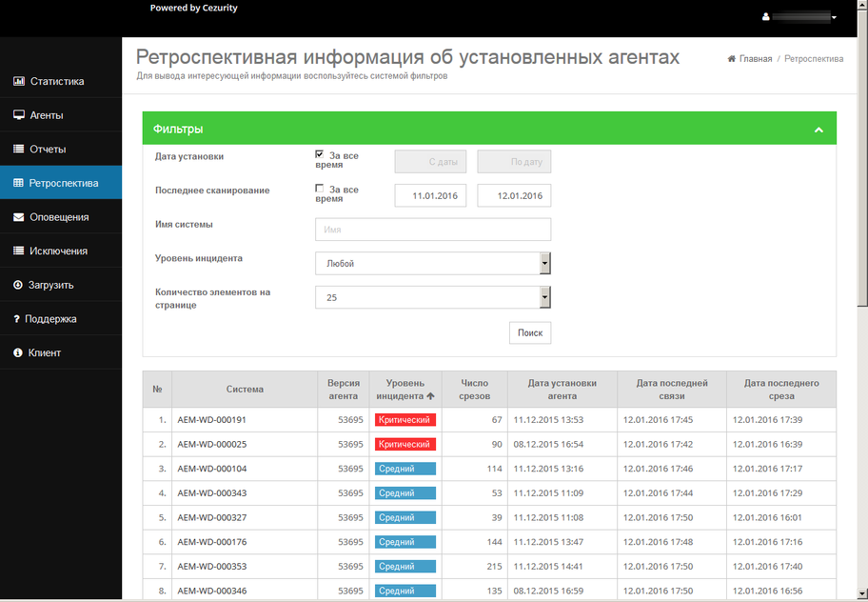
Task: Open Клиент menu item
Action: coord(61,352)
